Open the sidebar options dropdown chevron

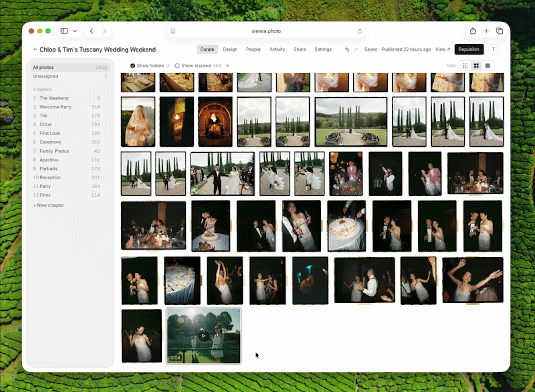(75, 31)
